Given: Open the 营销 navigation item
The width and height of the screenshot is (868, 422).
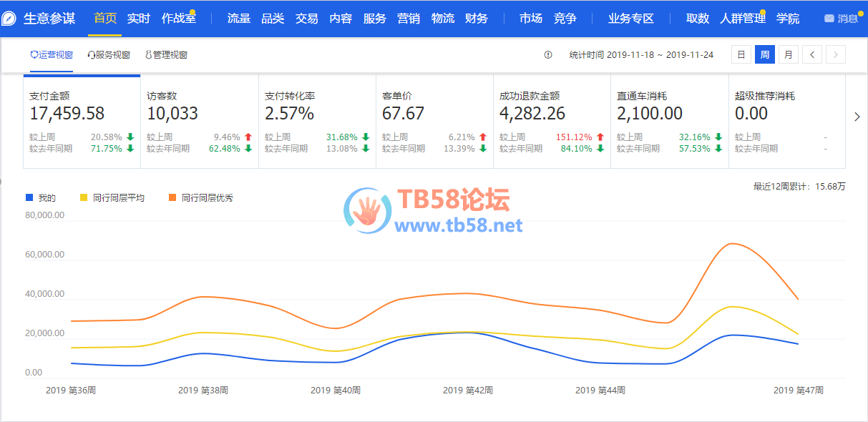Looking at the screenshot, I should [409, 19].
